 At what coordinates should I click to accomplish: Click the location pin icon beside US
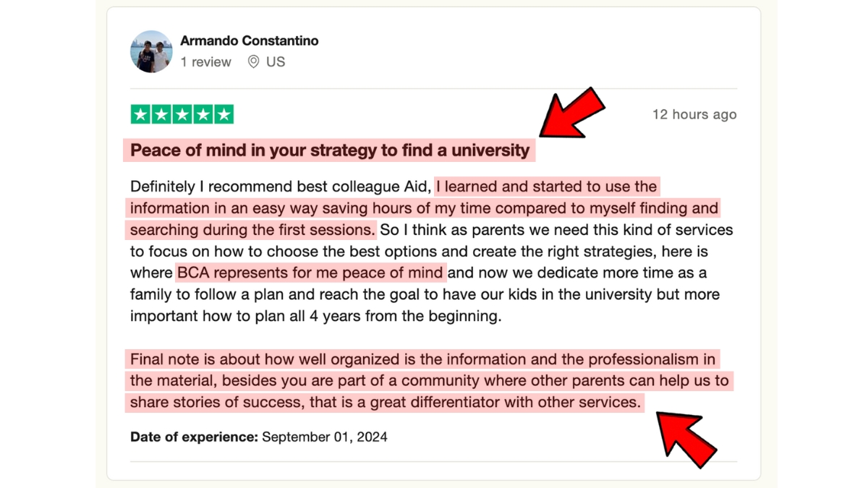(x=253, y=62)
